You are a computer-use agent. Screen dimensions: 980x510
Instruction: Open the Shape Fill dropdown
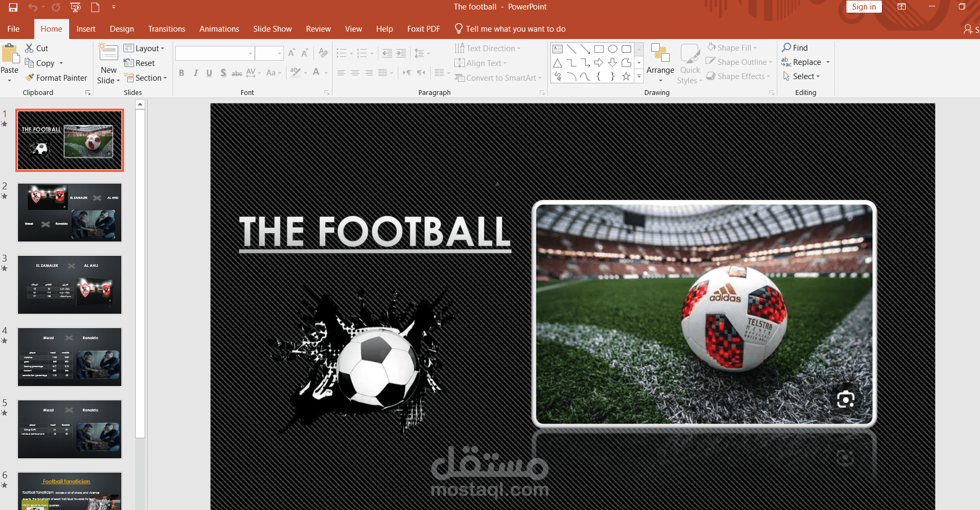pos(735,47)
